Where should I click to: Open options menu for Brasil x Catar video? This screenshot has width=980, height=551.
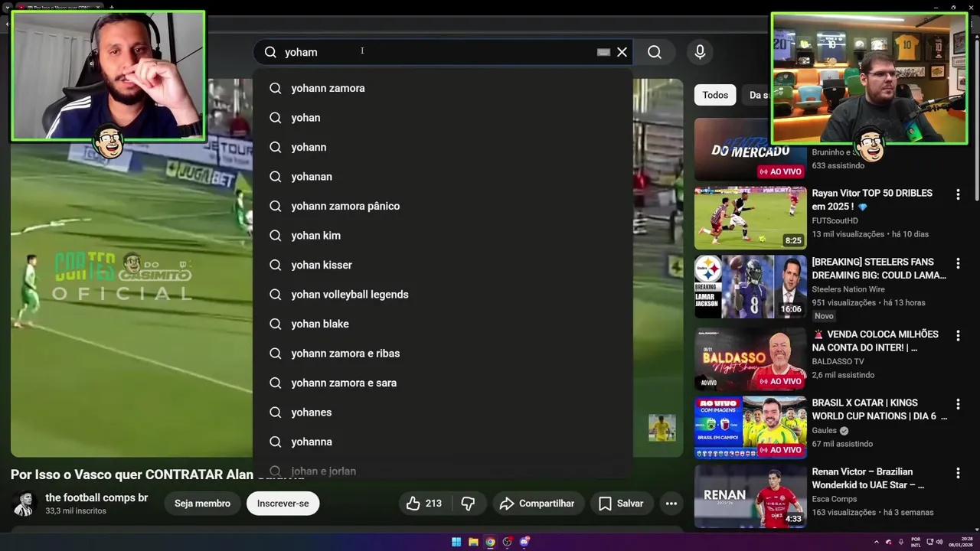[x=958, y=403]
